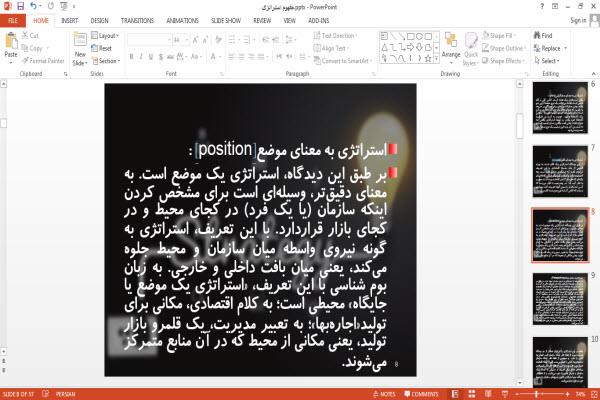Toggle text Shadow formatting
The image size is (600, 400).
pyautogui.click(x=161, y=57)
